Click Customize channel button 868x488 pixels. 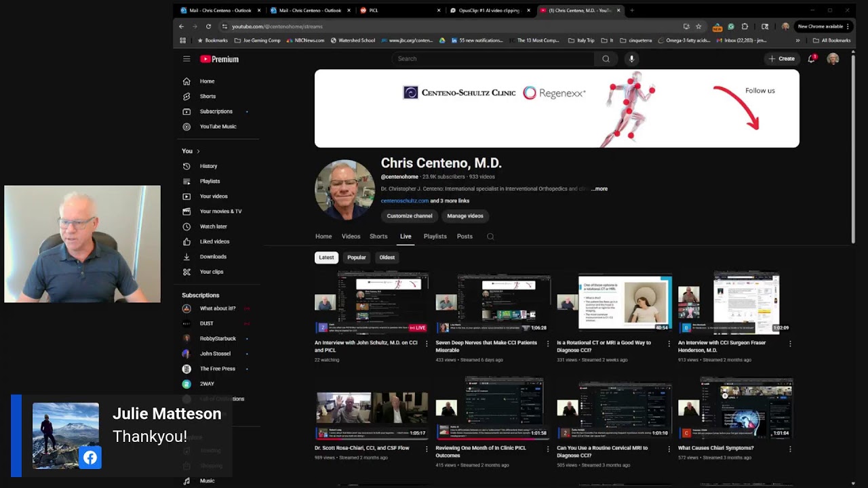coord(410,216)
